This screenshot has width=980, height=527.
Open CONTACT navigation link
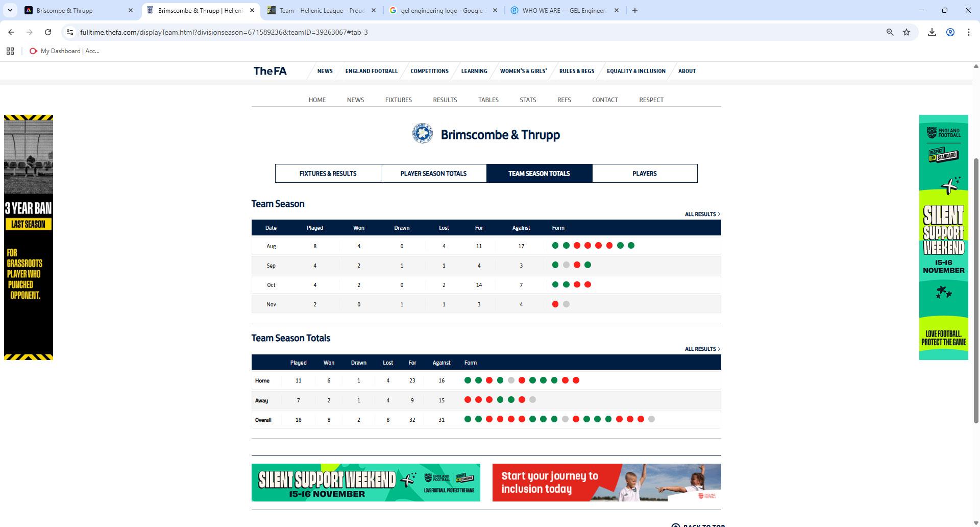[x=605, y=100]
